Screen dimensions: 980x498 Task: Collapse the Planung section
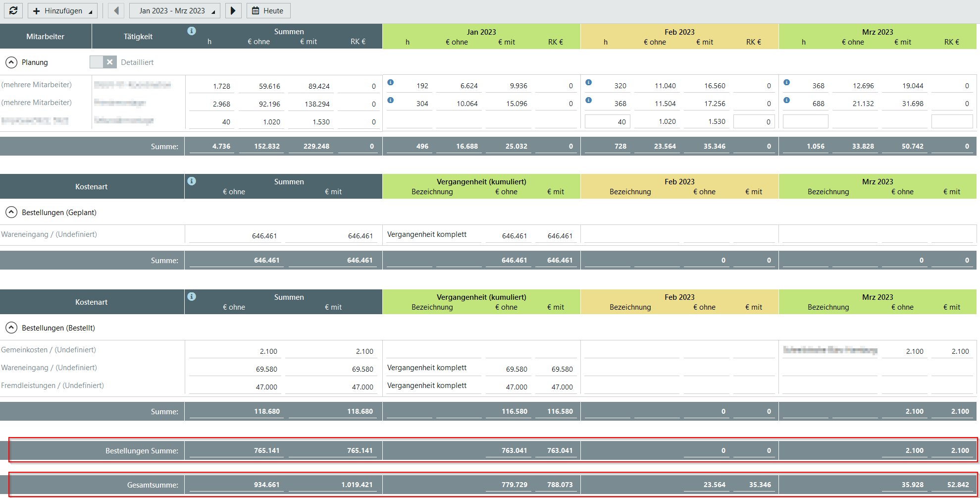pos(11,62)
